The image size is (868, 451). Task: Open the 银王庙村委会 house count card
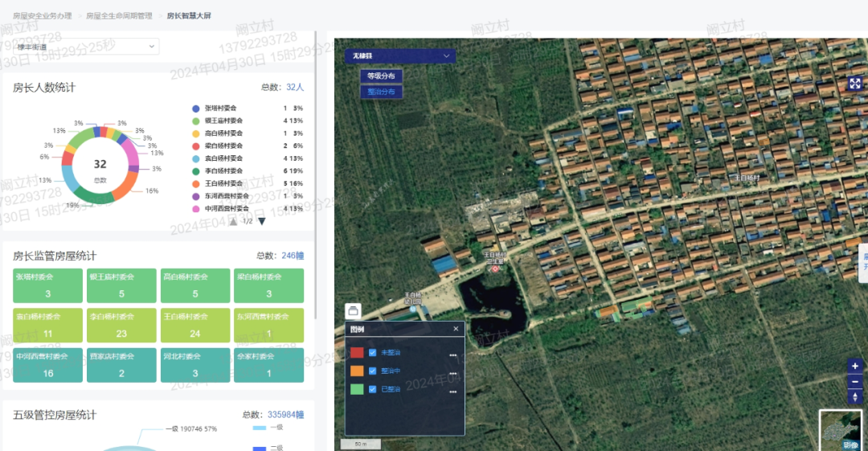tap(121, 285)
